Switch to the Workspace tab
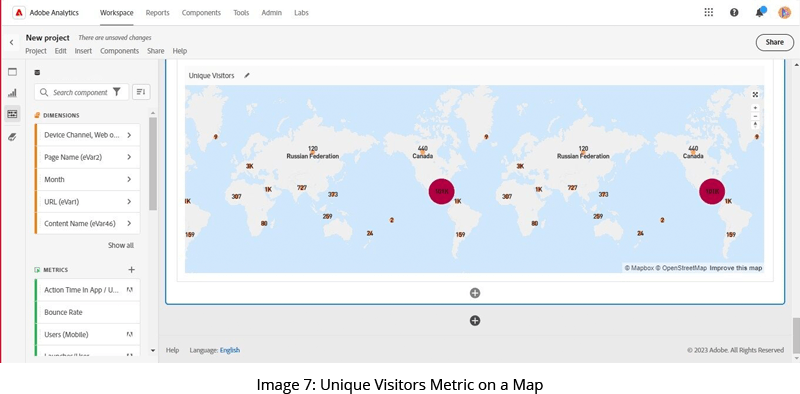Image resolution: width=800 pixels, height=394 pixels. (116, 13)
